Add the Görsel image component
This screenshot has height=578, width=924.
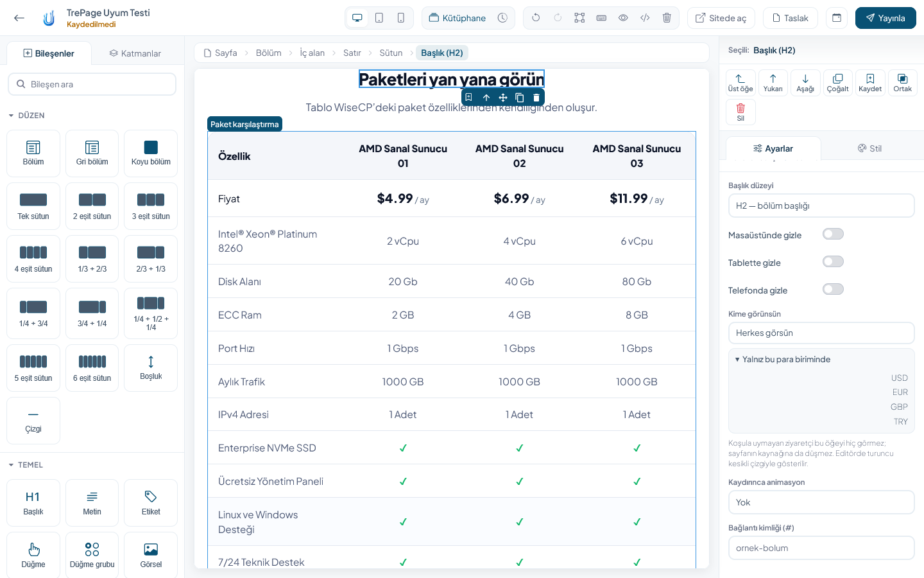coord(151,555)
